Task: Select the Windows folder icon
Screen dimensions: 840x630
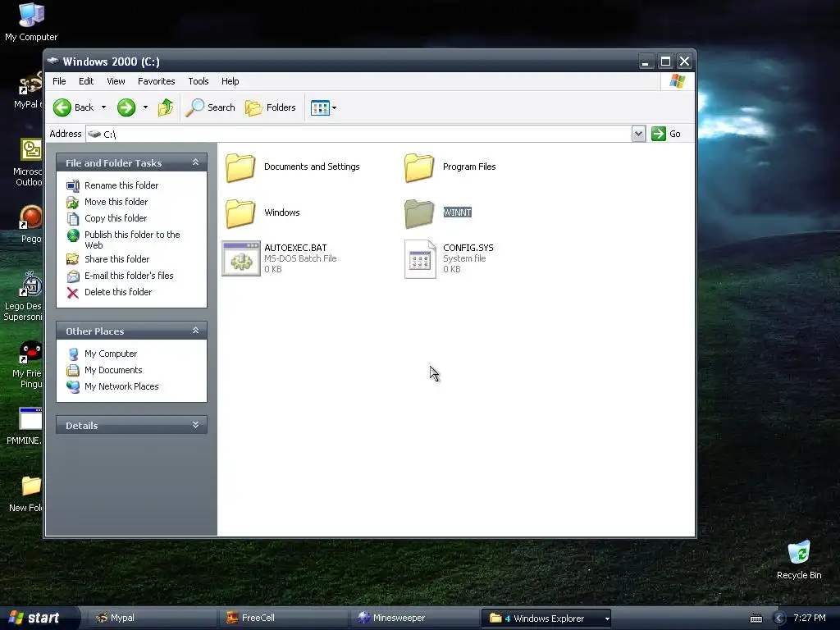Action: pos(240,213)
